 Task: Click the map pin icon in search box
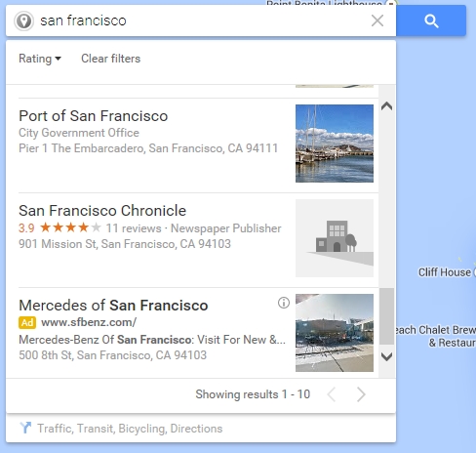pyautogui.click(x=23, y=21)
